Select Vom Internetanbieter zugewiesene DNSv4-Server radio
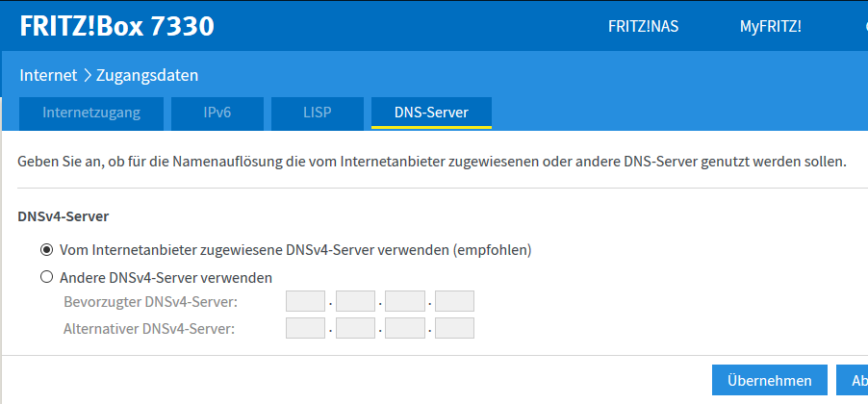Viewport: 868px width, 404px height. 46,250
